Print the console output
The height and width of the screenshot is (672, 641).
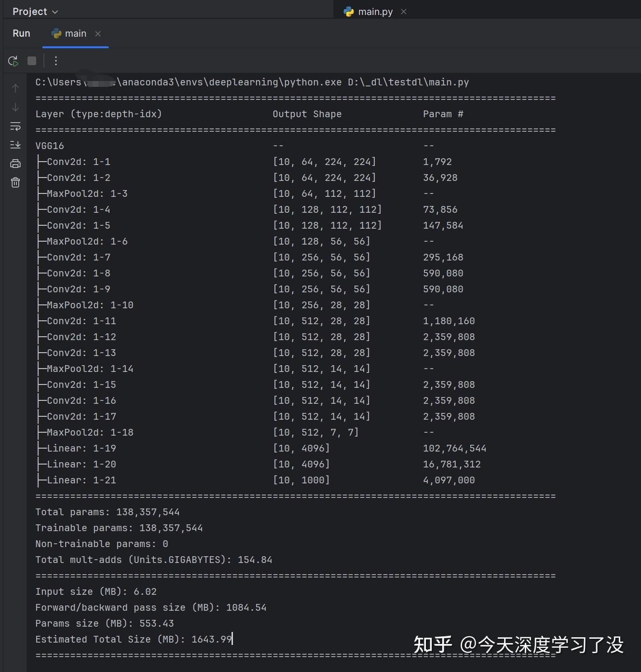point(15,163)
